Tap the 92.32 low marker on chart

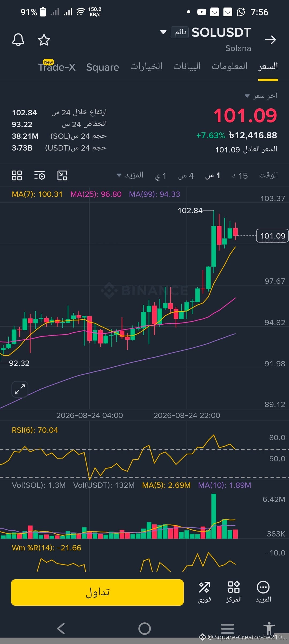tap(19, 363)
